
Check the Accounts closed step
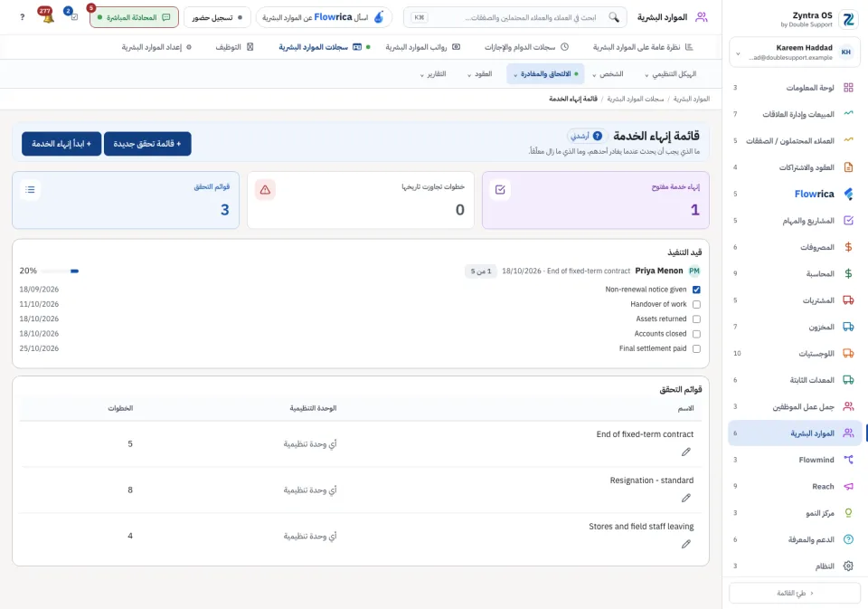(696, 334)
